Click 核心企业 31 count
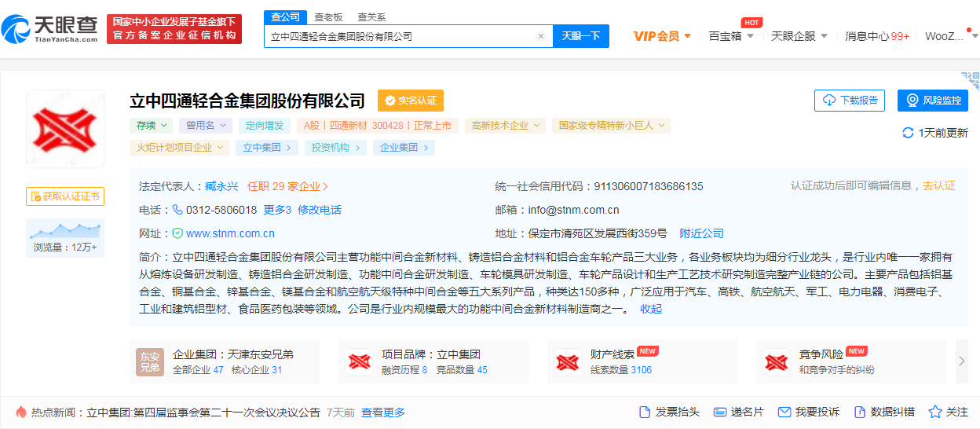The width and height of the screenshot is (980, 429). pos(257,369)
